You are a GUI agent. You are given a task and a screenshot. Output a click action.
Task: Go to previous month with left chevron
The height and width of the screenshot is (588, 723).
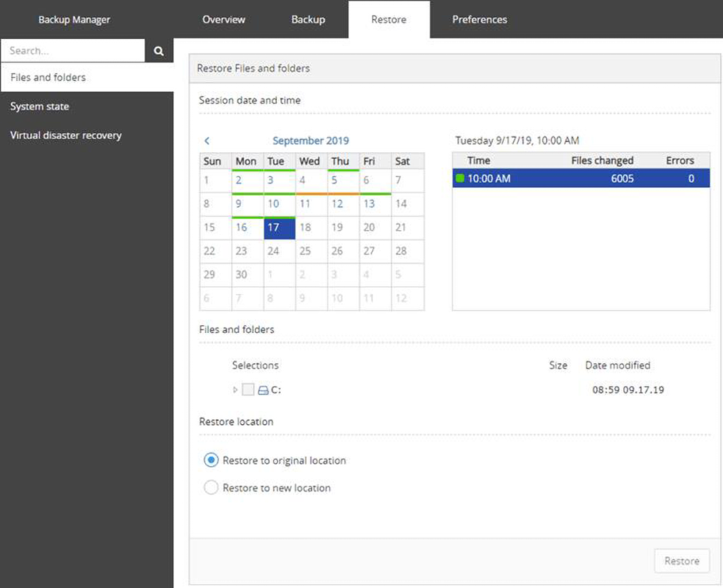coord(207,140)
